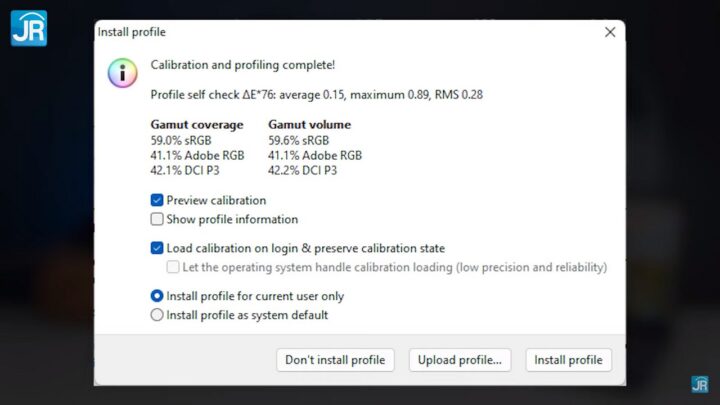
Task: Check the operating system calibration loading option
Action: (174, 267)
